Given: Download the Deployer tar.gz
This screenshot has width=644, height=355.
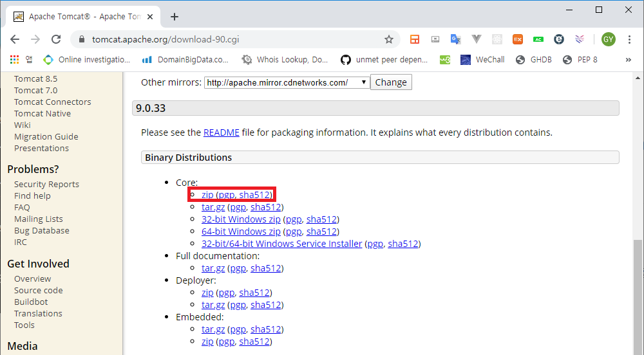Looking at the screenshot, I should tap(213, 305).
